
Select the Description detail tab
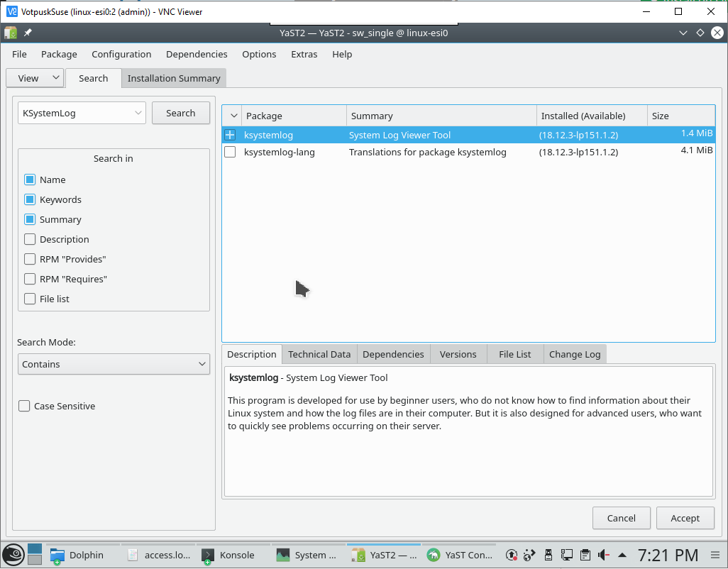[x=252, y=354]
